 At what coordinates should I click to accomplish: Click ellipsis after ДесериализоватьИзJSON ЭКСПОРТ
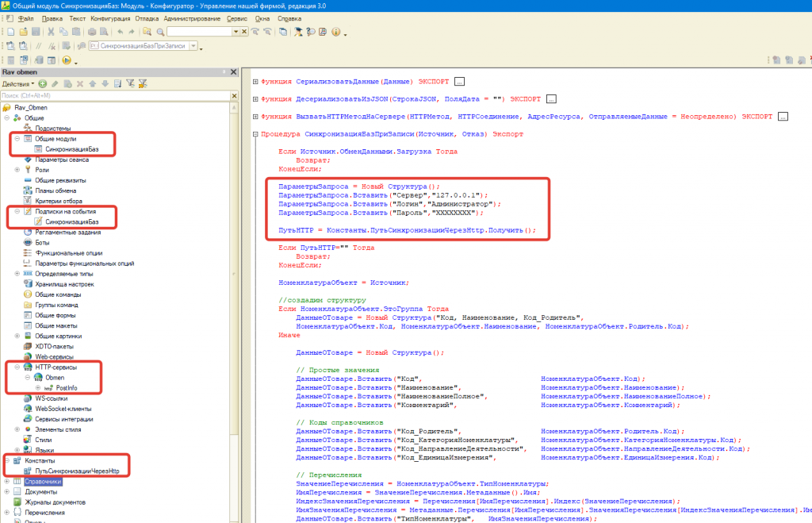[x=551, y=99]
